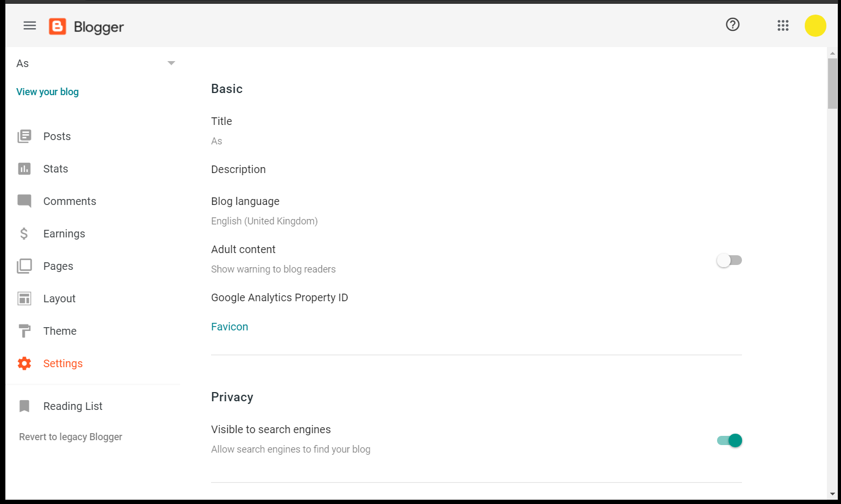Click the account avatar circle
This screenshot has height=504, width=841.
[816, 25]
